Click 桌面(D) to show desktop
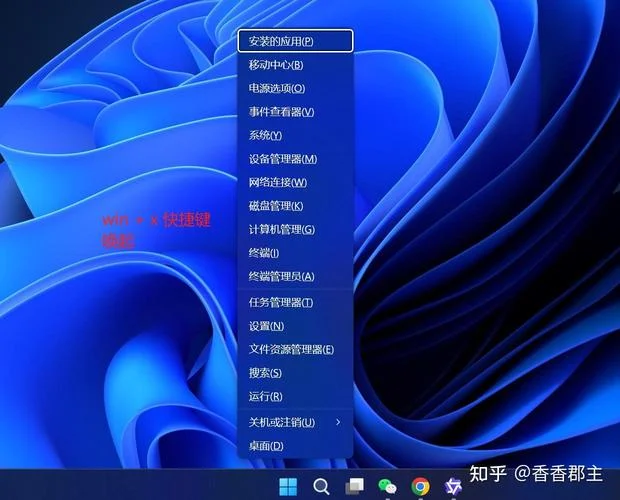This screenshot has width=620, height=500. 295,446
